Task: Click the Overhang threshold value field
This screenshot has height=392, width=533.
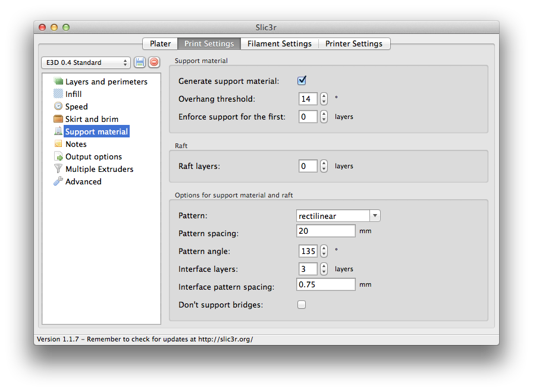Action: pyautogui.click(x=308, y=99)
